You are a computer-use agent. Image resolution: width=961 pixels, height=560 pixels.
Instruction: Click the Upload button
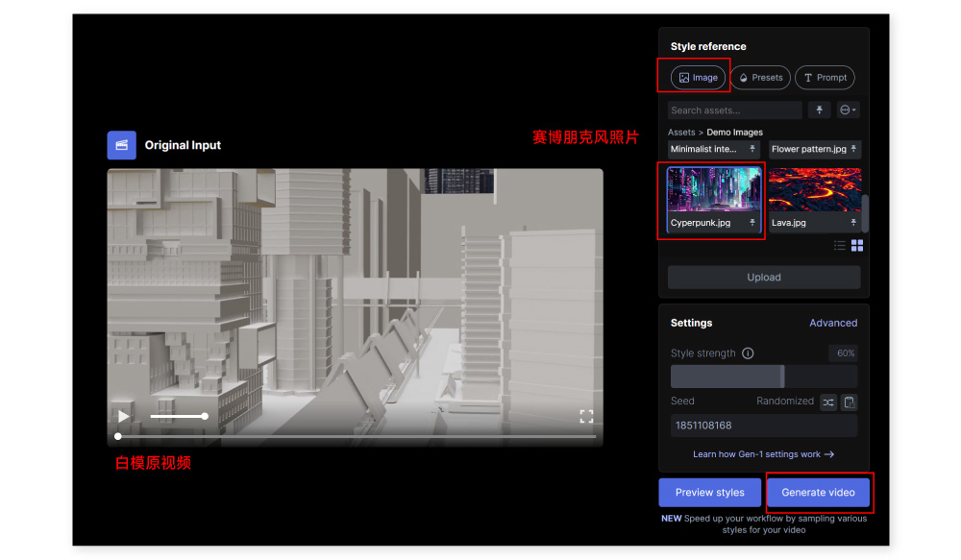pos(764,278)
